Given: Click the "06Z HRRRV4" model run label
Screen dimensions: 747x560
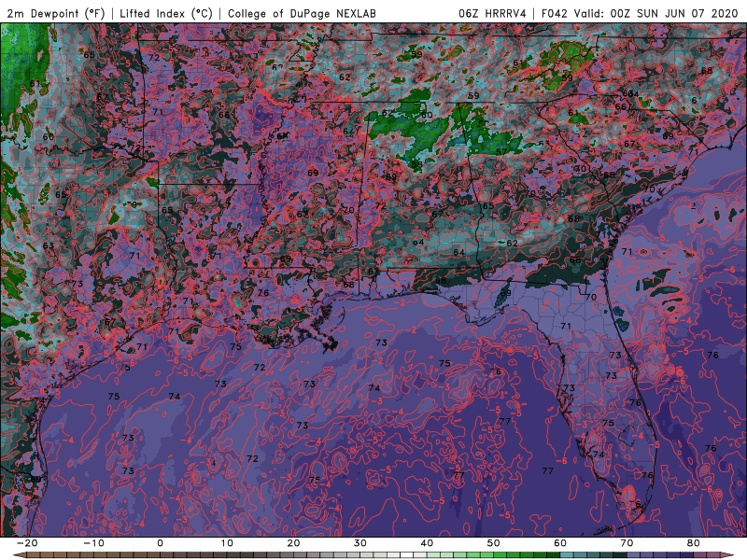Looking at the screenshot, I should click(492, 13).
